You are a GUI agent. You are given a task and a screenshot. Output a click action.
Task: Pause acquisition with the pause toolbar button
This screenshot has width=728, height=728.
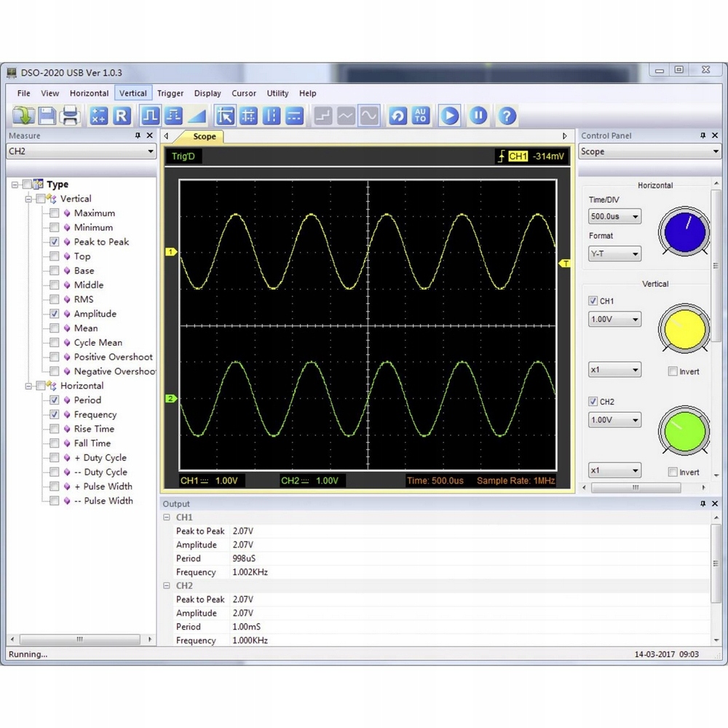pos(478,116)
